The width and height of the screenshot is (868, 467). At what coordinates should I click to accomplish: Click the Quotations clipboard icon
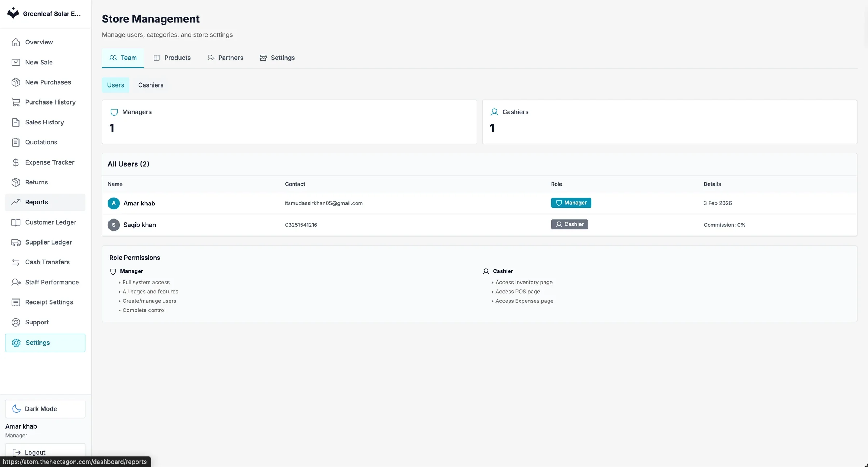16,142
